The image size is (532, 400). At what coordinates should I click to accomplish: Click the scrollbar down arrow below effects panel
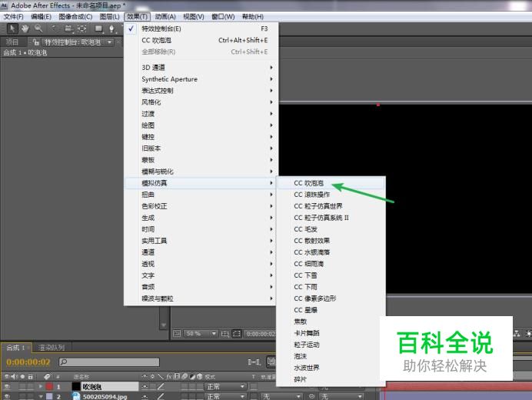tap(164, 325)
